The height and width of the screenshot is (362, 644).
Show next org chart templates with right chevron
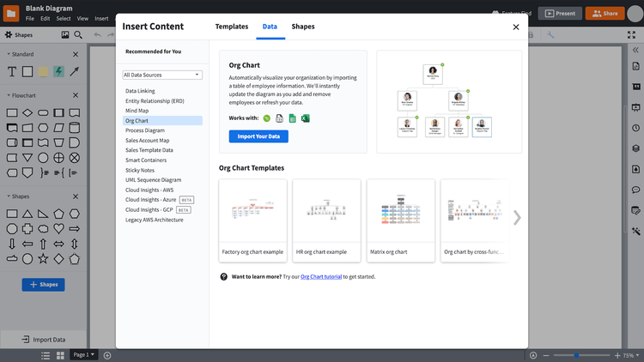tap(517, 218)
